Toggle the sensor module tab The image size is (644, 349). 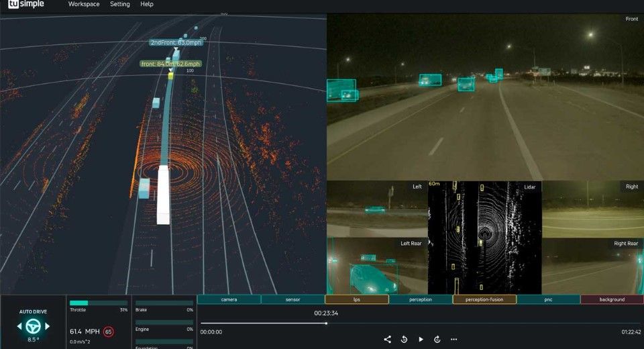[x=293, y=300]
